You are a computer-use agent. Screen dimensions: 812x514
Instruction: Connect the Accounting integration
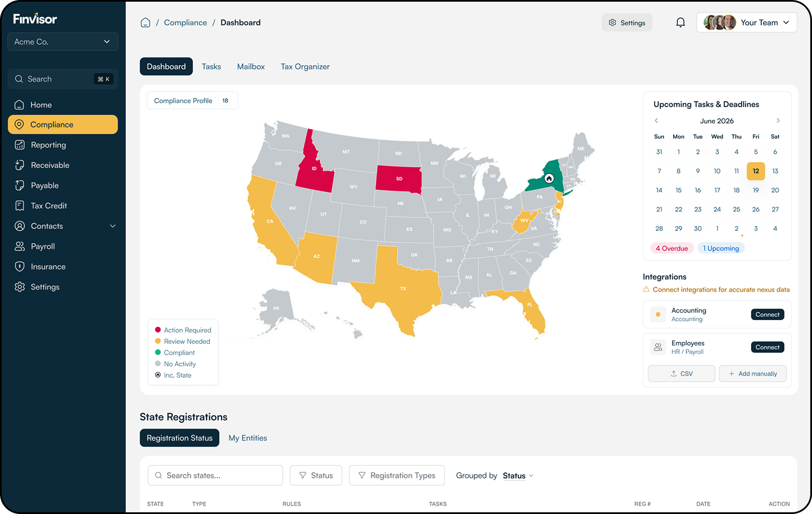tap(767, 314)
